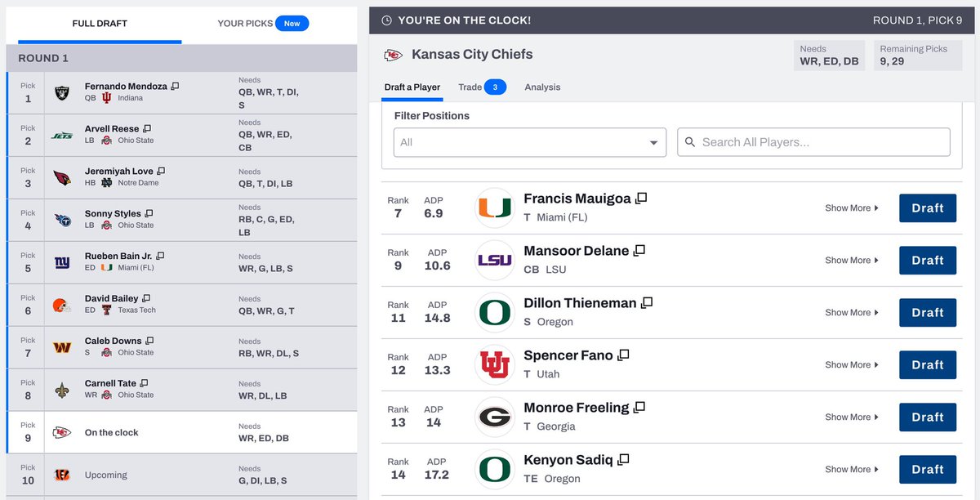Click copy icon next to Mansoor Delane
This screenshot has width=980, height=500.
639,250
